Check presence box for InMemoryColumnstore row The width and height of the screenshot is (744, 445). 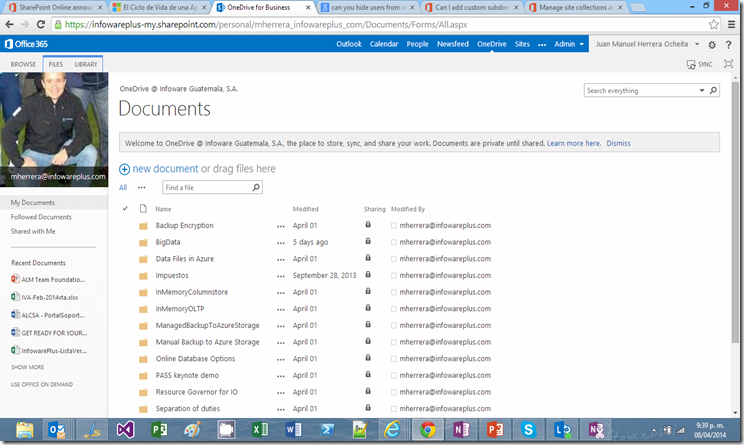[394, 292]
